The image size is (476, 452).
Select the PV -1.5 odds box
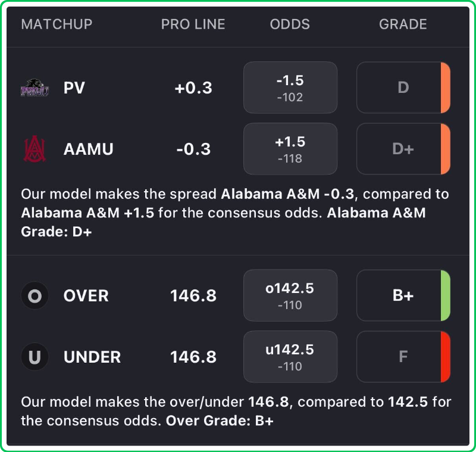290,88
